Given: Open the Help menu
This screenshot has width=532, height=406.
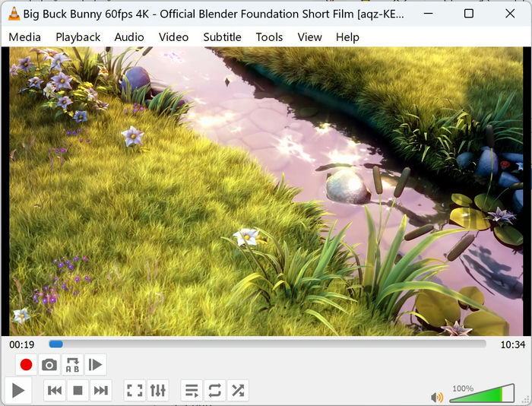Looking at the screenshot, I should click(347, 37).
